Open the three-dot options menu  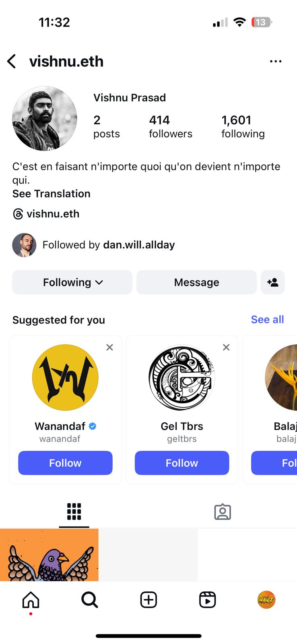[x=276, y=61]
